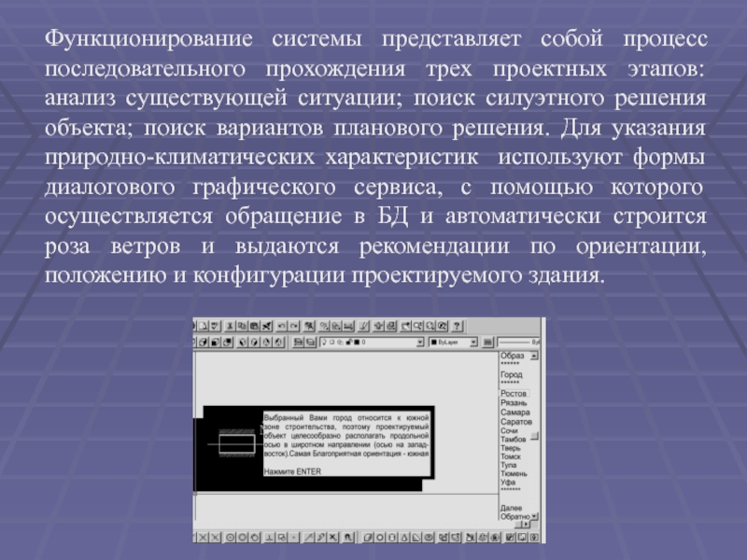The height and width of the screenshot is (560, 747).
Task: Select Тверь in the city list
Action: pyautogui.click(x=511, y=448)
